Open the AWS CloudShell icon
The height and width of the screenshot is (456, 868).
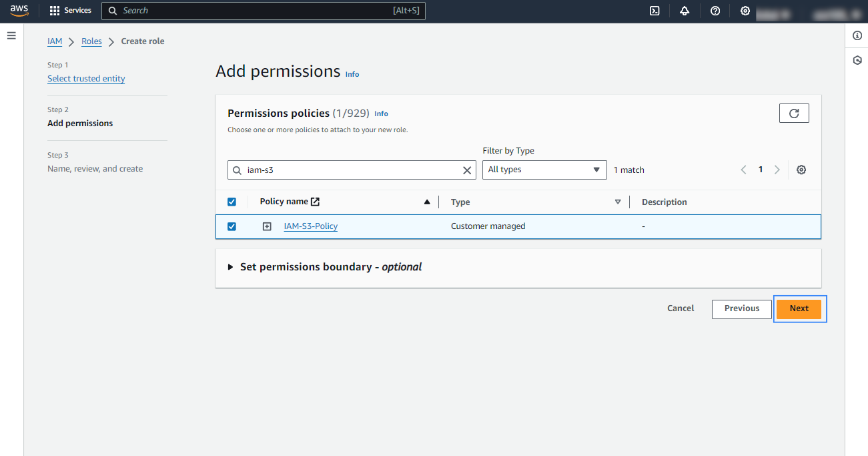pos(655,11)
